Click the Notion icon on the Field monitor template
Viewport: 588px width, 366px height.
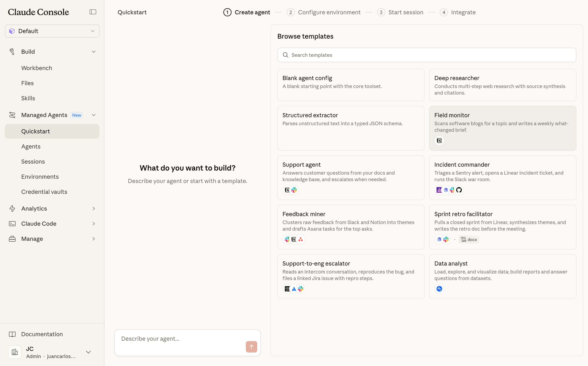click(x=439, y=140)
